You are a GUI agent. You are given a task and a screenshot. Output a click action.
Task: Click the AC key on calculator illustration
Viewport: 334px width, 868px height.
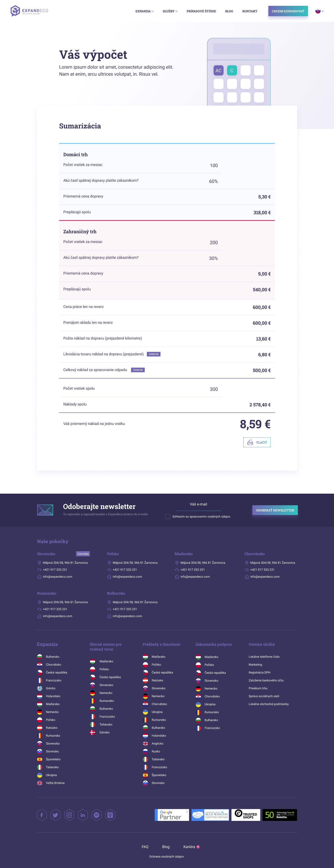(218, 70)
